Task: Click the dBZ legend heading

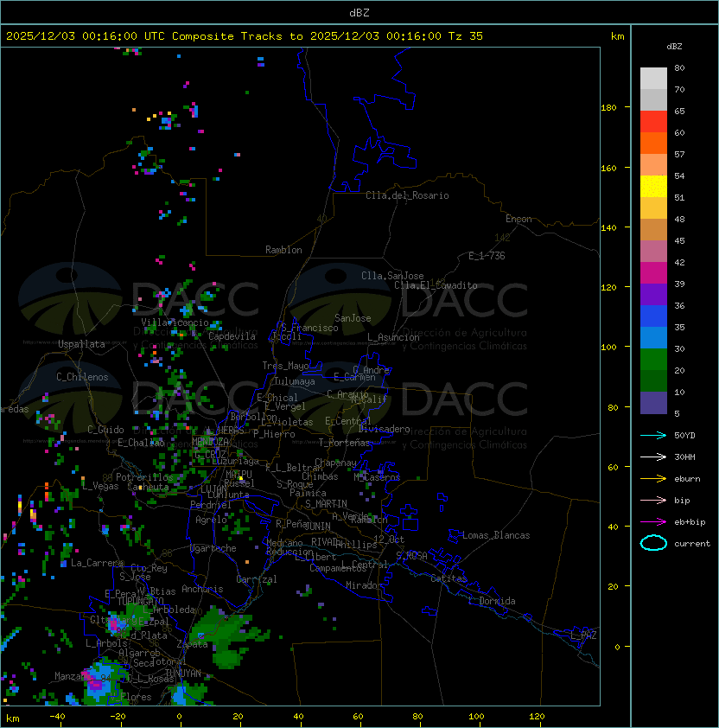Action: pyautogui.click(x=674, y=47)
